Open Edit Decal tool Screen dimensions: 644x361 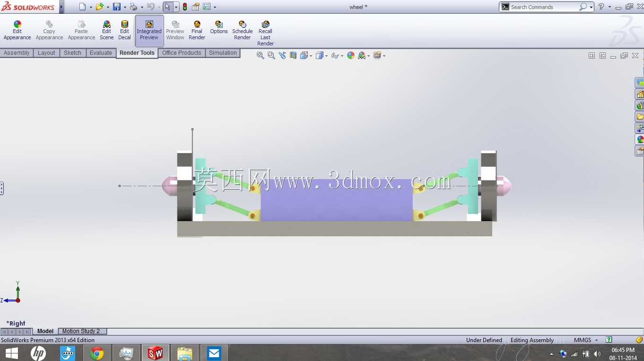124,31
